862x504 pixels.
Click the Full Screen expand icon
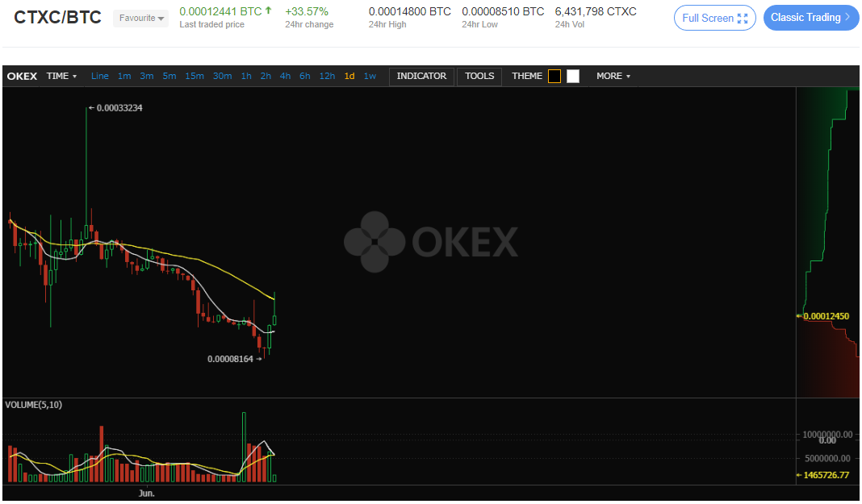pos(743,18)
